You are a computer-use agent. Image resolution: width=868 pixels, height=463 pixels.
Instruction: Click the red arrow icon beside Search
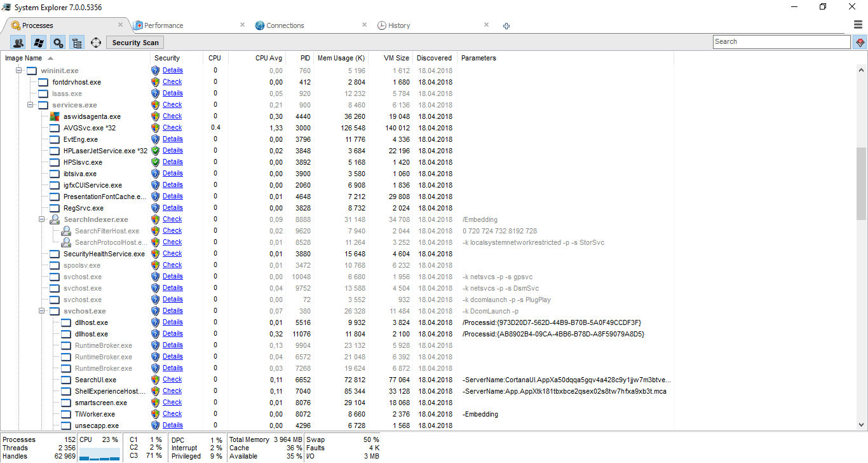tap(860, 42)
